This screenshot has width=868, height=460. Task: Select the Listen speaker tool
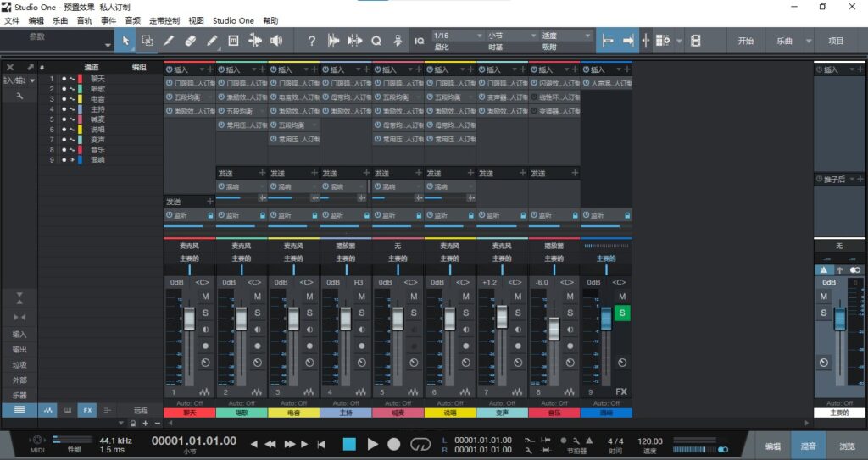click(276, 41)
